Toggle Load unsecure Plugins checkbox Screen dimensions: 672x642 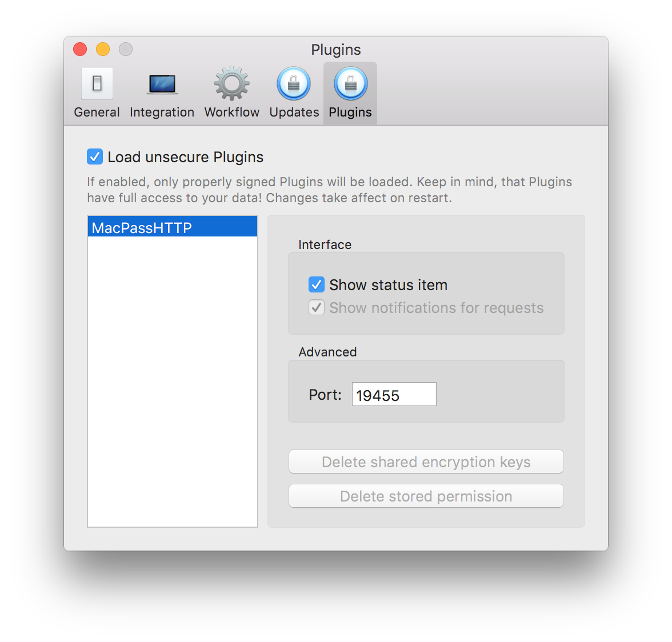coord(95,157)
